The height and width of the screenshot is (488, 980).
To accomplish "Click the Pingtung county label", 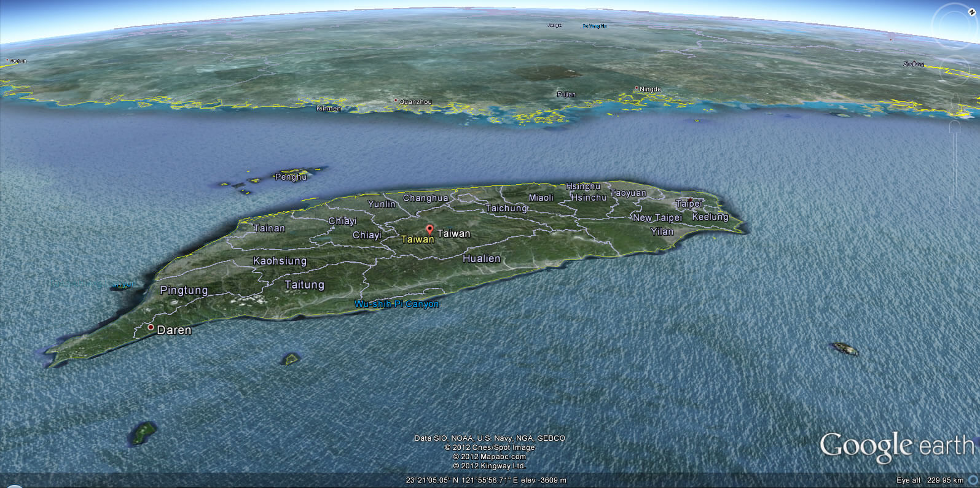I will point(184,290).
